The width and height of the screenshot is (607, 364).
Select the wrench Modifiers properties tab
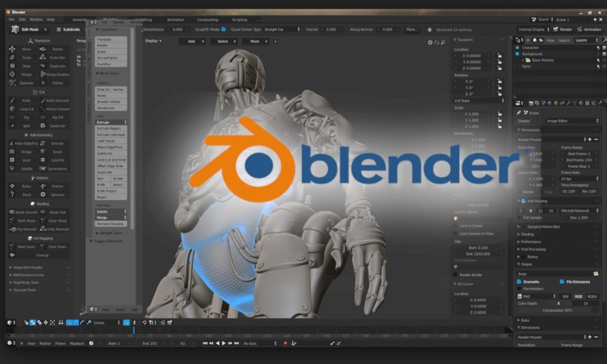coord(568,103)
